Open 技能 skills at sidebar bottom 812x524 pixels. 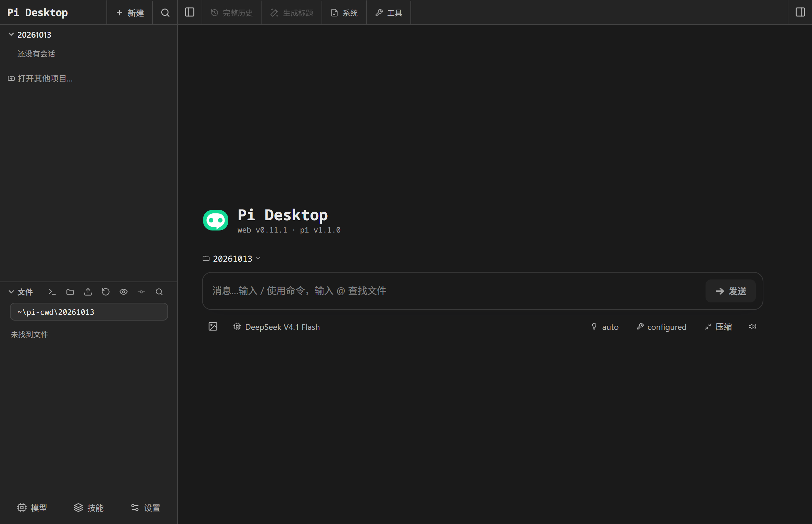click(x=89, y=508)
